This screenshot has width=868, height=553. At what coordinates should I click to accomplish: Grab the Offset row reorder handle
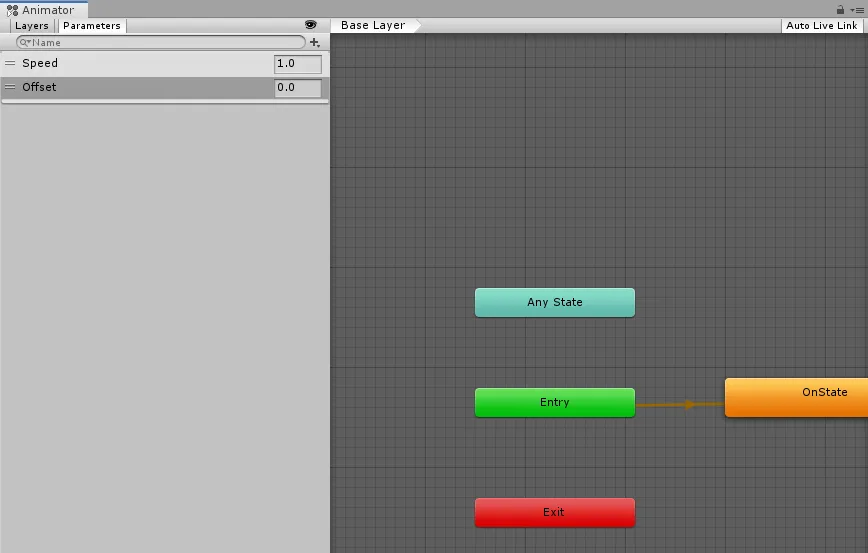(x=10, y=87)
